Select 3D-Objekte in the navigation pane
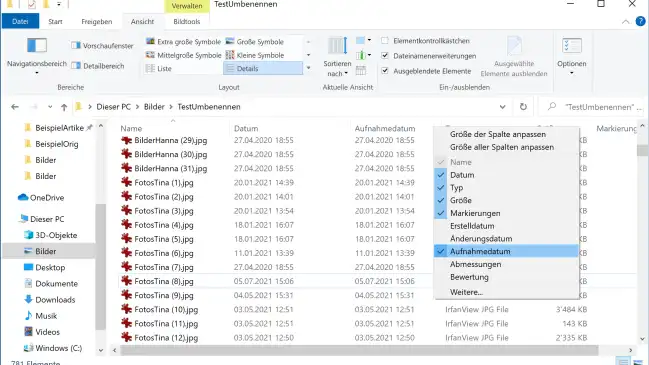This screenshot has width=649, height=365. (x=50, y=235)
